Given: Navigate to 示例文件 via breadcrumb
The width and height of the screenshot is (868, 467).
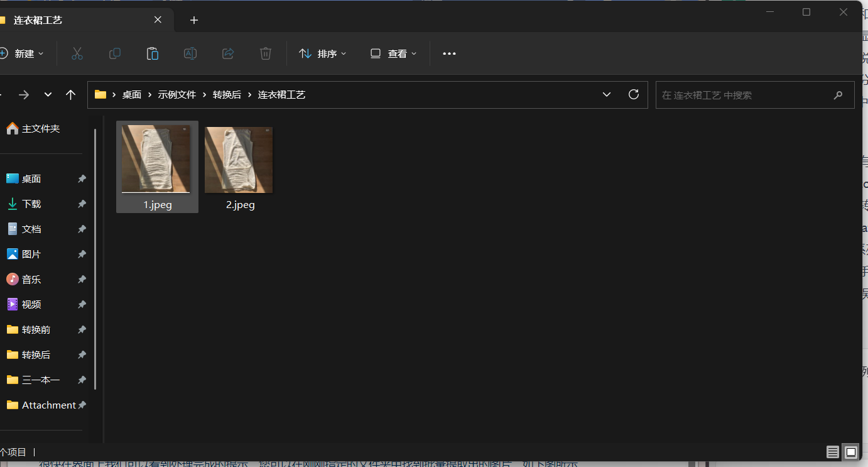Looking at the screenshot, I should pos(176,94).
